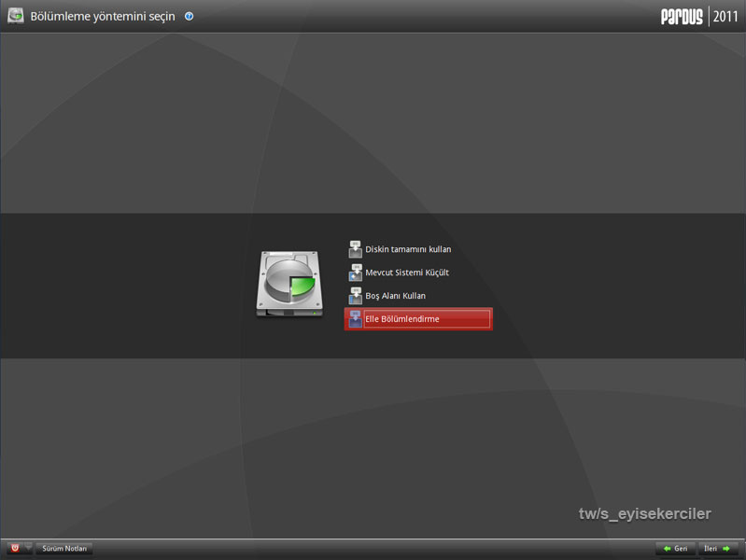Click the hard disk pie chart image
The height and width of the screenshot is (560, 746).
289,284
